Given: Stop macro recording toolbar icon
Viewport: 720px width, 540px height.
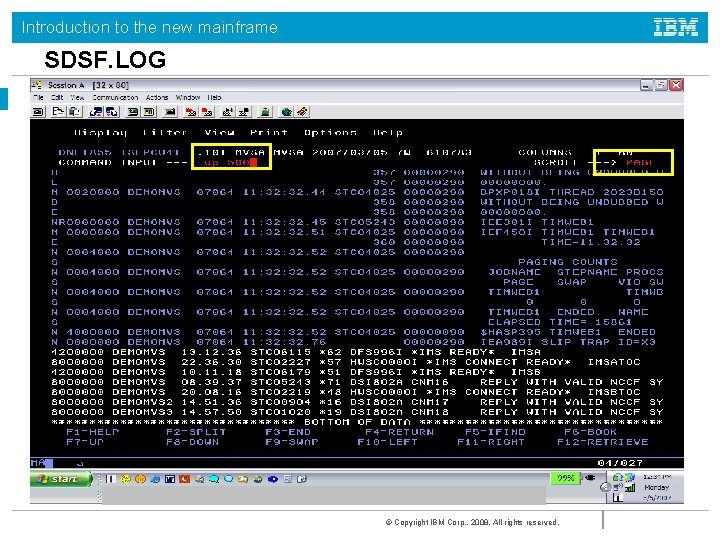Looking at the screenshot, I should [x=208, y=112].
